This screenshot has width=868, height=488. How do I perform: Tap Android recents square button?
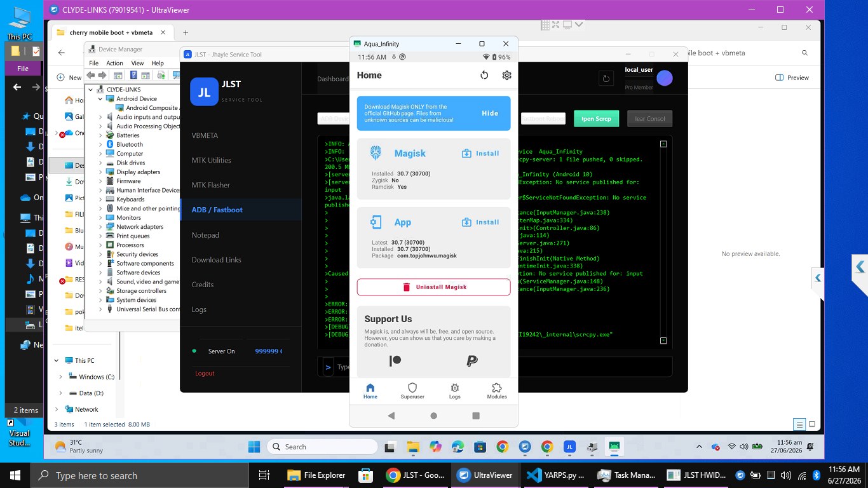click(476, 416)
